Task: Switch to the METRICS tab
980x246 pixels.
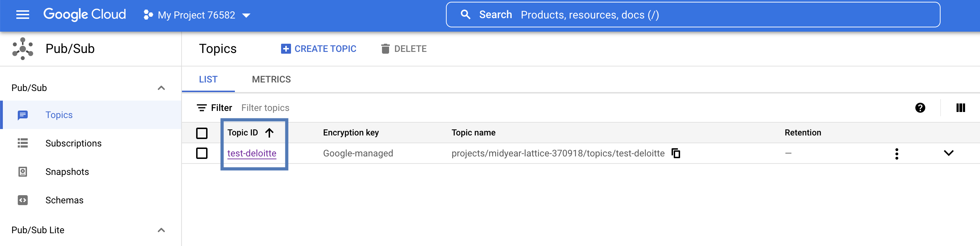Action: tap(271, 79)
